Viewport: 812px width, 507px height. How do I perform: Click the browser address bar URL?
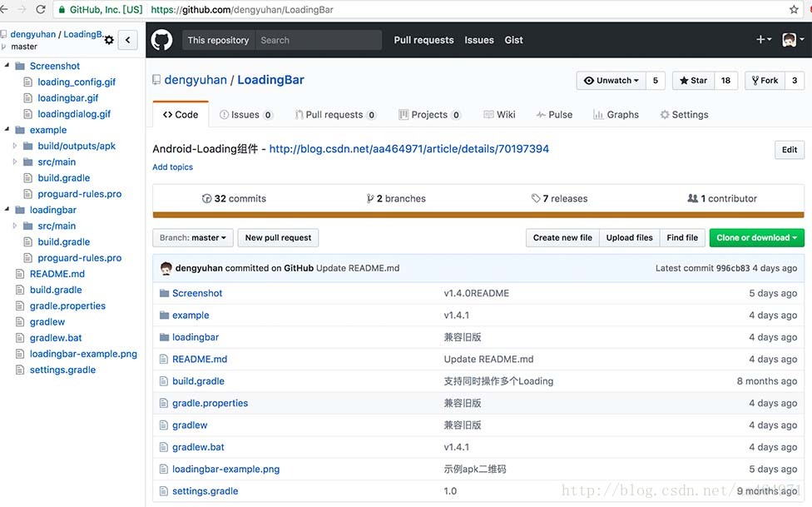point(242,9)
